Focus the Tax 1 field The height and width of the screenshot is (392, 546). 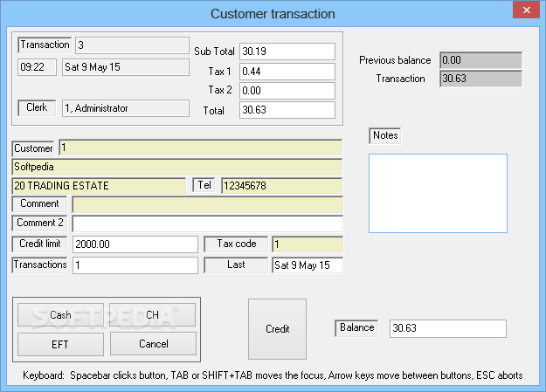pyautogui.click(x=287, y=72)
